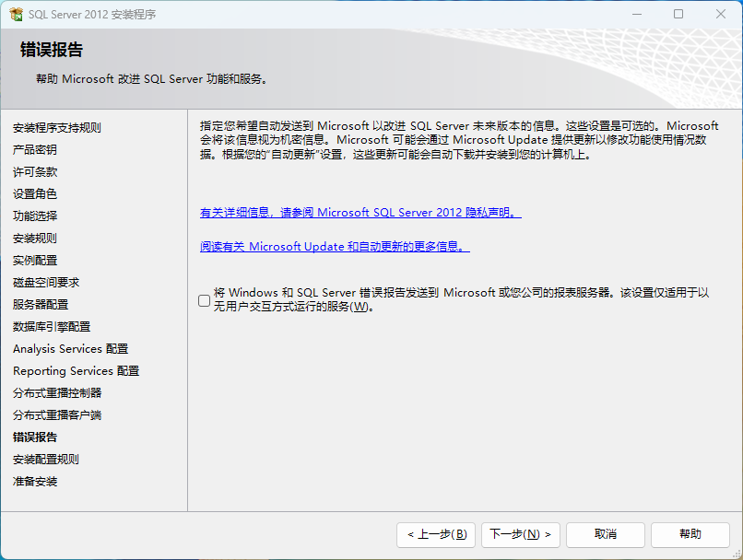Select the 功能选择 step
Image resolution: width=743 pixels, height=560 pixels.
tap(35, 216)
